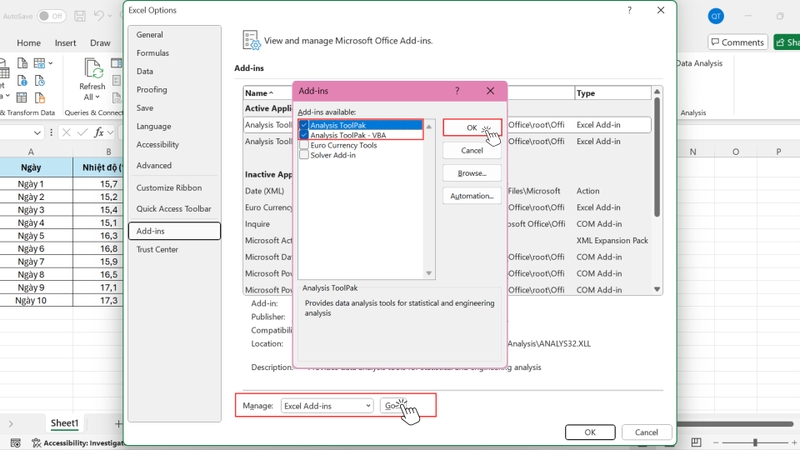
Task: Toggle the AutoSave switch
Action: tap(52, 16)
